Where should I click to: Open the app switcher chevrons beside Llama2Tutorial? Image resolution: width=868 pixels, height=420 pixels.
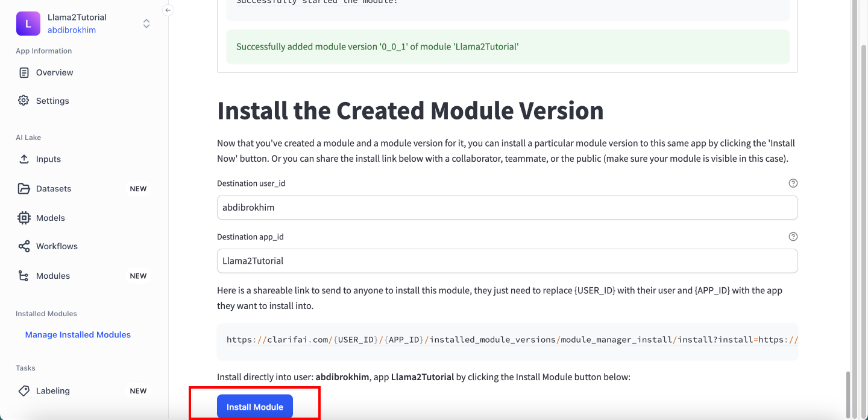coord(146,24)
